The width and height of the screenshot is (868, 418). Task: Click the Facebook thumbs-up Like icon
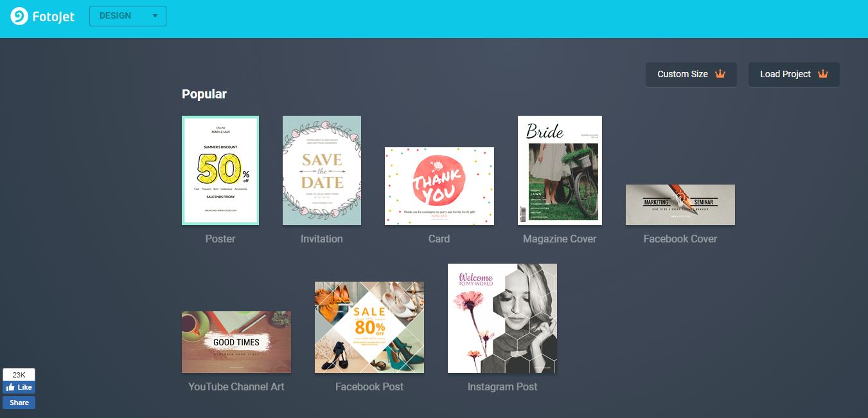[x=11, y=387]
